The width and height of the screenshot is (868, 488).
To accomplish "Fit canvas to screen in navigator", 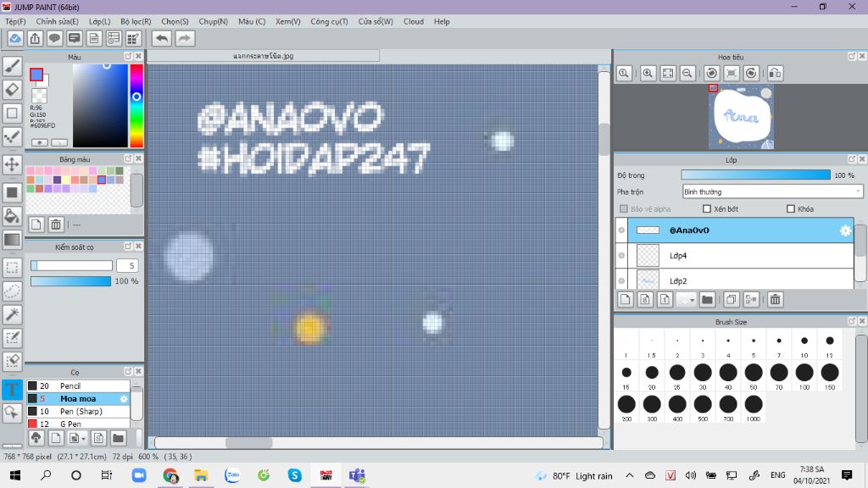I will point(668,73).
